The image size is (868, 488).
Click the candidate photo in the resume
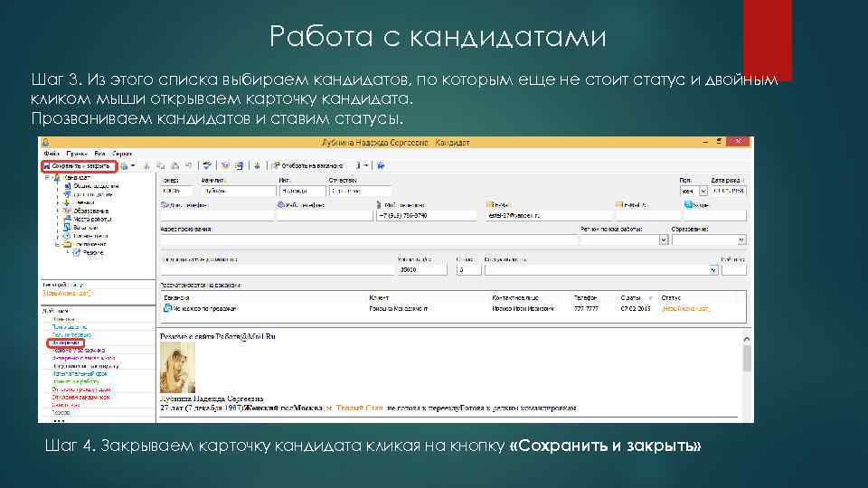click(177, 368)
